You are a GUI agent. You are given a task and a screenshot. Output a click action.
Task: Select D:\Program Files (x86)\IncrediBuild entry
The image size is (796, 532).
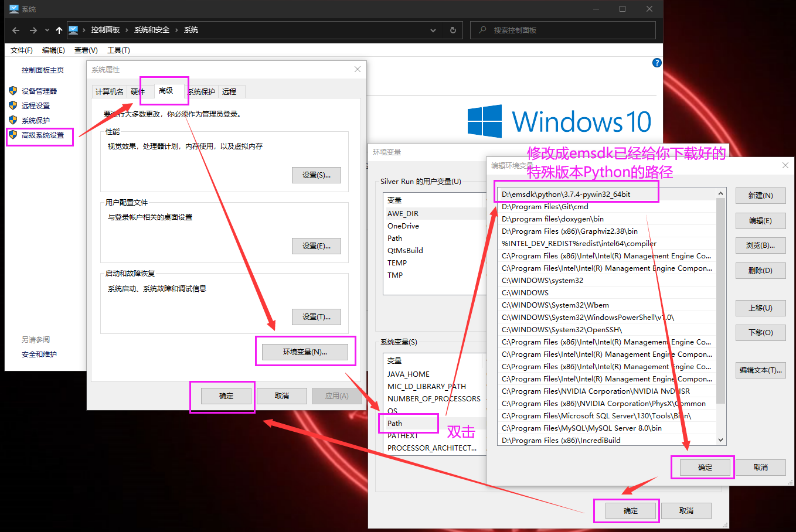tap(607, 441)
